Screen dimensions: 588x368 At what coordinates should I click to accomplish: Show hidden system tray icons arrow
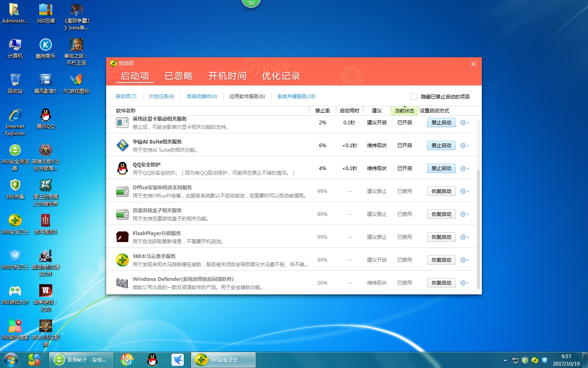coord(505,360)
